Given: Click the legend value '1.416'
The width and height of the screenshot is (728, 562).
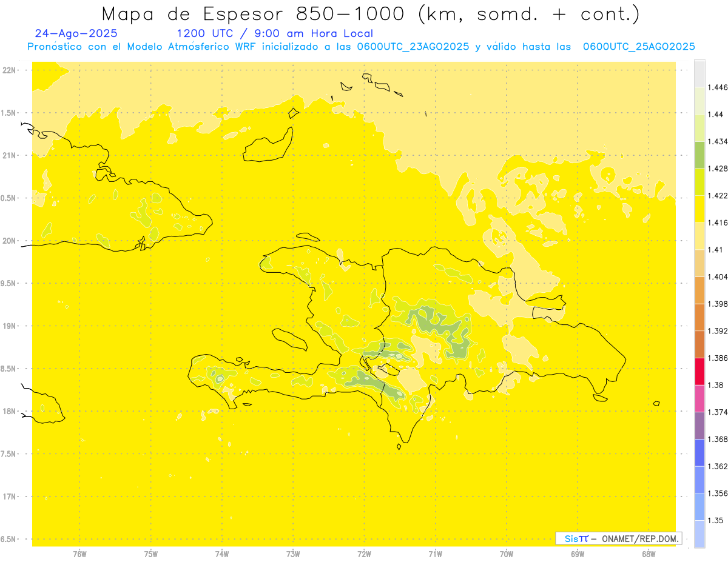Looking at the screenshot, I should tap(719, 222).
